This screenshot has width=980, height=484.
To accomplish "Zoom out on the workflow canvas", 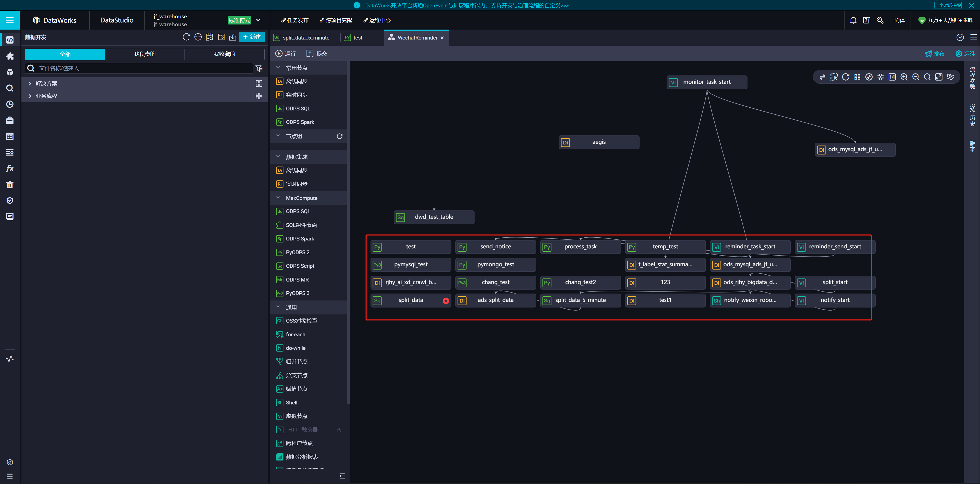I will (x=916, y=77).
